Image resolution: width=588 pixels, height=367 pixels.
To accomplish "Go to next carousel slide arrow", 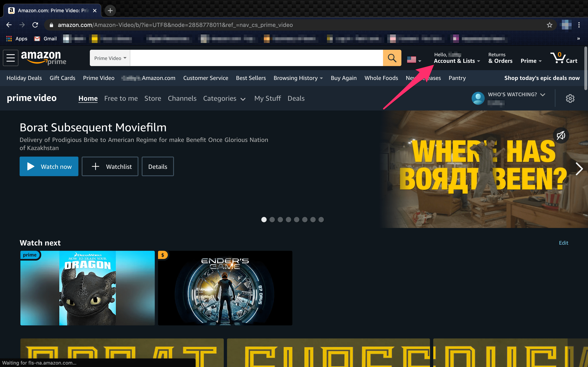I will coord(579,169).
